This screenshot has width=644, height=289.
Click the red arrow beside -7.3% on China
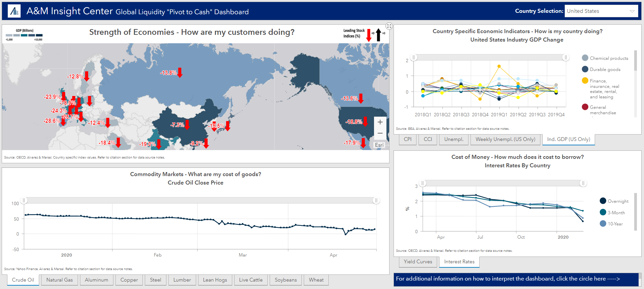tap(187, 124)
